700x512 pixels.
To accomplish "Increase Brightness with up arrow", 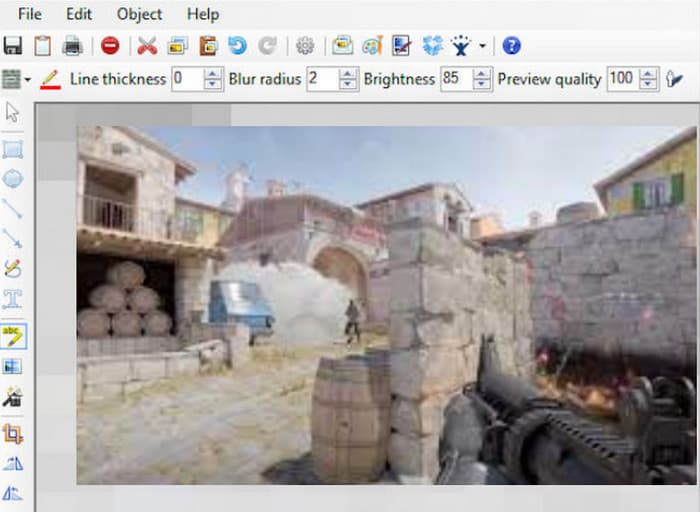I will tap(482, 74).
